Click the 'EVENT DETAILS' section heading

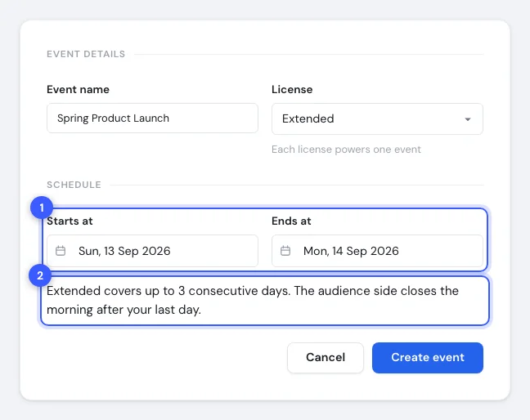click(x=86, y=54)
